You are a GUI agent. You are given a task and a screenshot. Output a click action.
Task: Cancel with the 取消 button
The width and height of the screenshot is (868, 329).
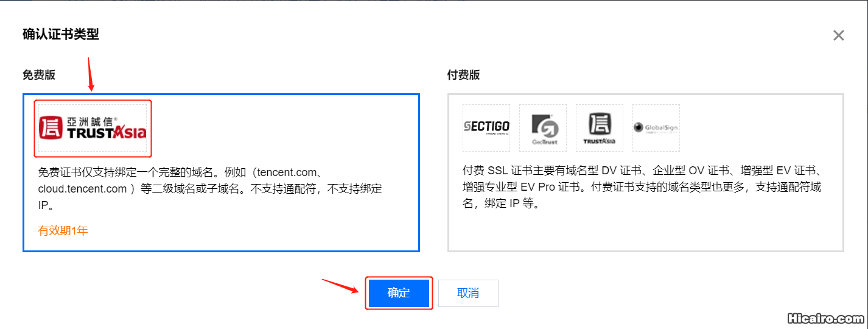(x=468, y=293)
